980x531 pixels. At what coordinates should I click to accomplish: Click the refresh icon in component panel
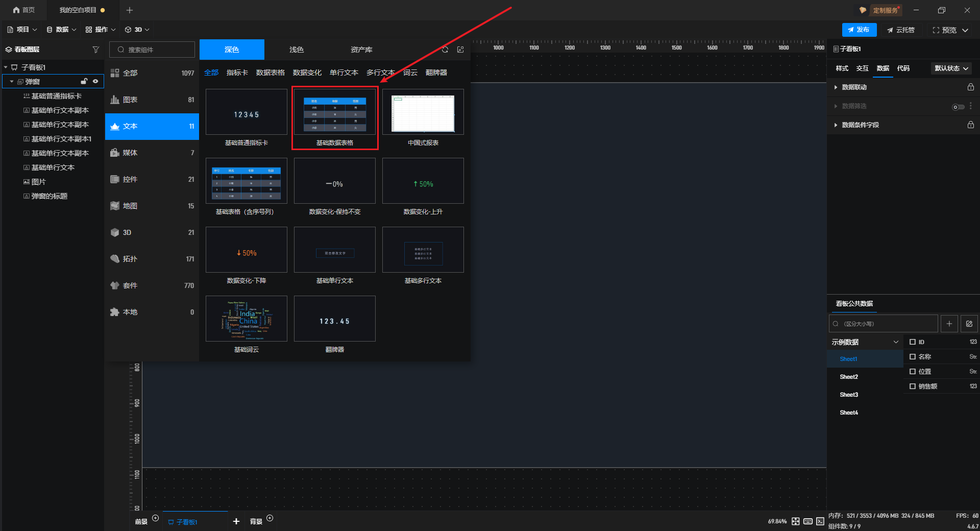(x=445, y=50)
